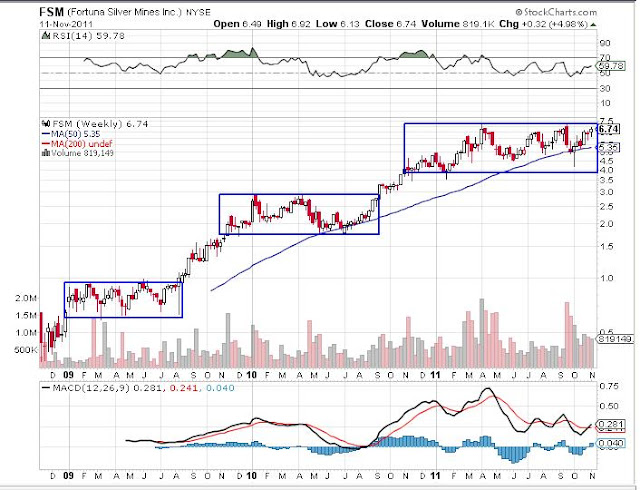Image resolution: width=640 pixels, height=490 pixels.
Task: Click the Low 6.13 value in header
Action: 338,24
